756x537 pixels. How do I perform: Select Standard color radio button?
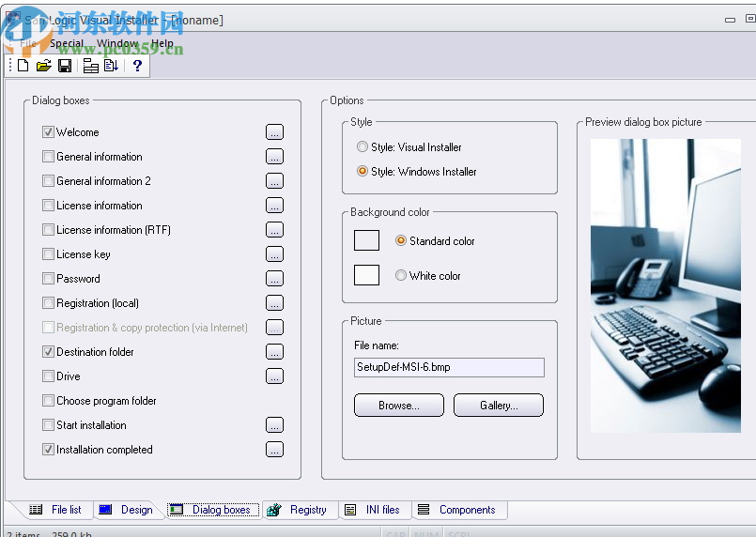(401, 240)
